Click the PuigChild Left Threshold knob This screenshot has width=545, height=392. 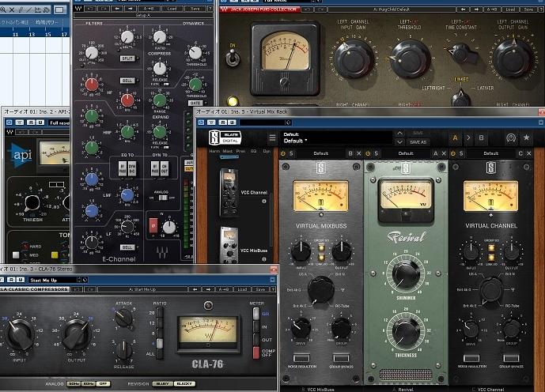click(x=411, y=59)
